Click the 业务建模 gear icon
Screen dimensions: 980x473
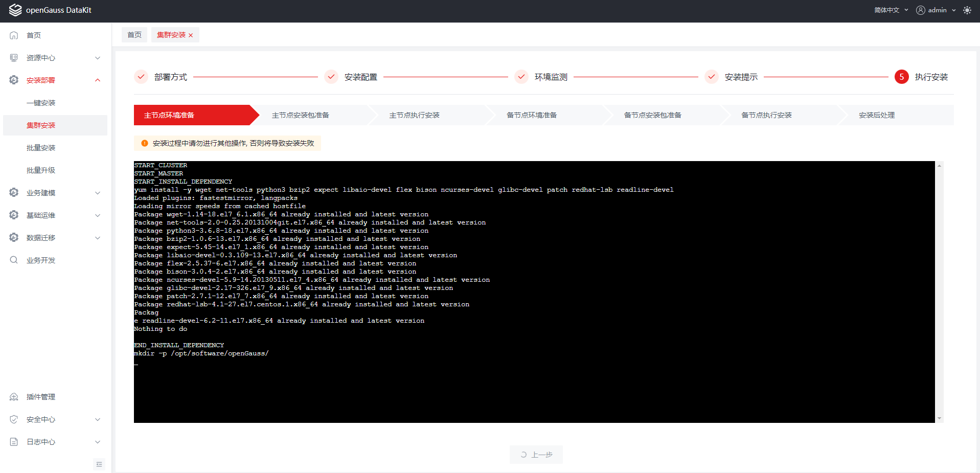pyautogui.click(x=14, y=193)
